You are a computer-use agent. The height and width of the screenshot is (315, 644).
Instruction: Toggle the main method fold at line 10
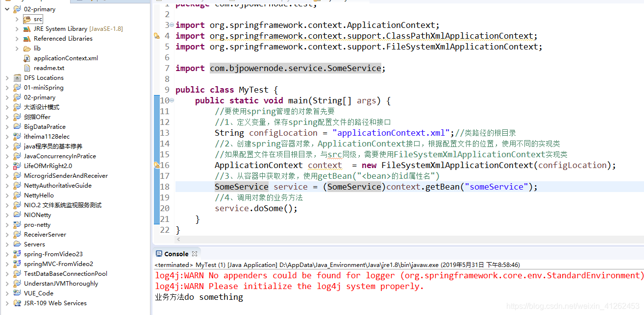(172, 101)
